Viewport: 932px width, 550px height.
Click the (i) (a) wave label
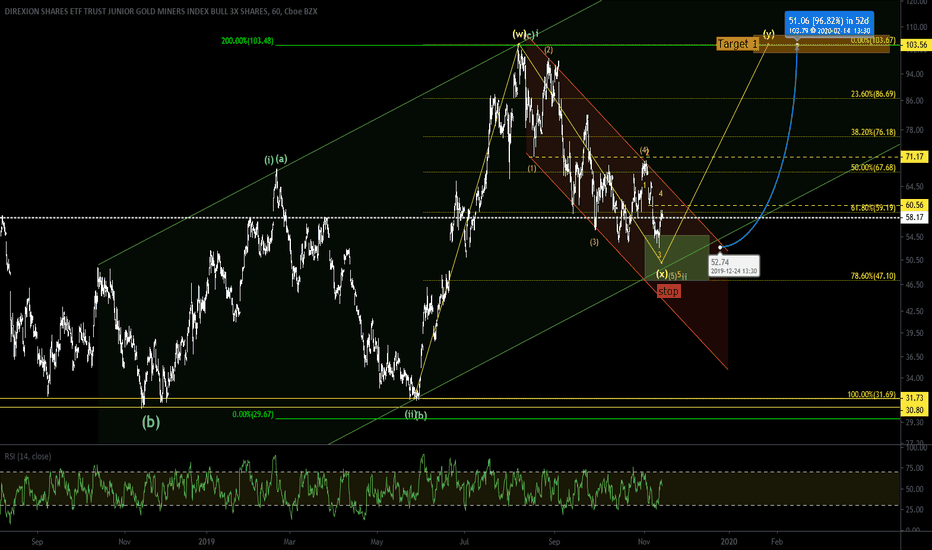276,159
